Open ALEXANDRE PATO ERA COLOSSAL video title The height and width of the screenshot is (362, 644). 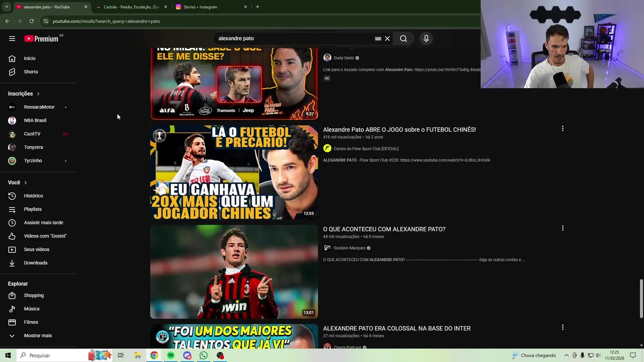pyautogui.click(x=397, y=328)
